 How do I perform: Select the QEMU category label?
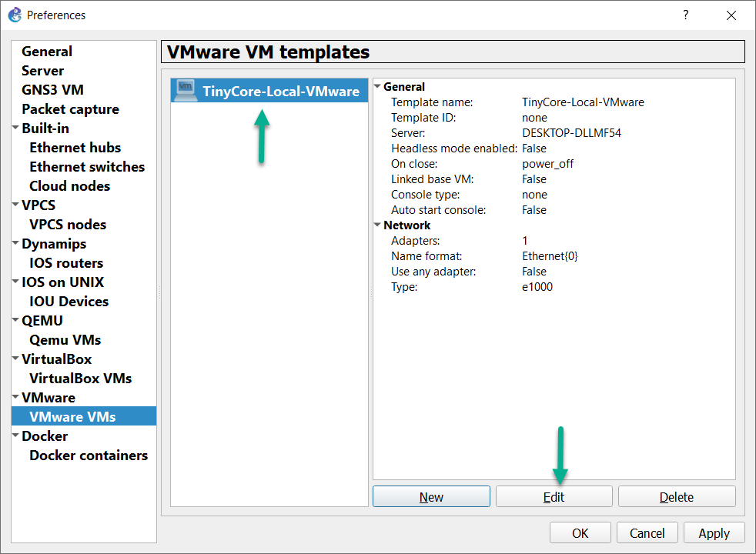42,321
